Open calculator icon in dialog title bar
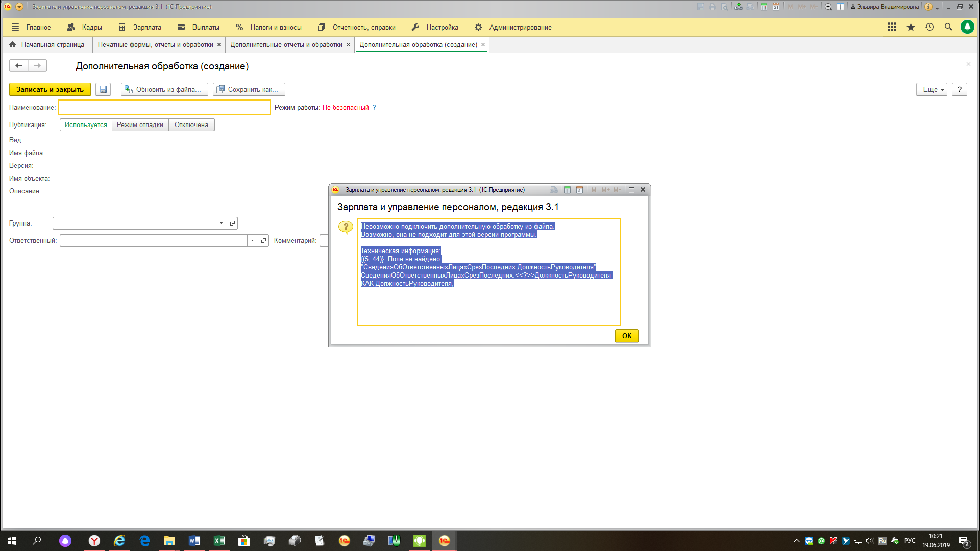Image resolution: width=980 pixels, height=551 pixels. [x=567, y=190]
